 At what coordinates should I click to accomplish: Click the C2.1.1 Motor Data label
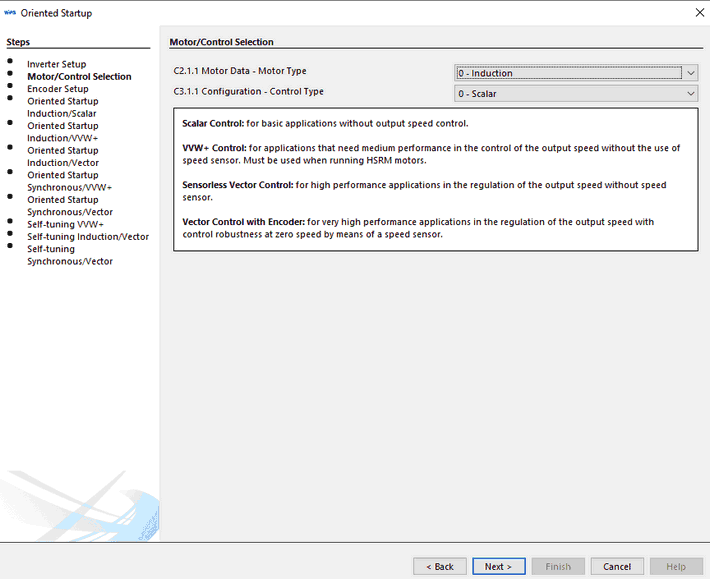pyautogui.click(x=240, y=71)
